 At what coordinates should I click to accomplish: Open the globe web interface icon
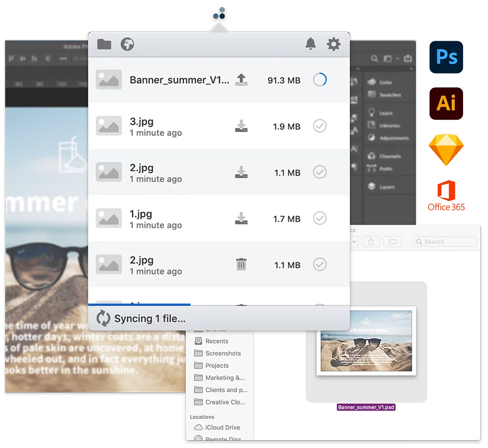127,44
